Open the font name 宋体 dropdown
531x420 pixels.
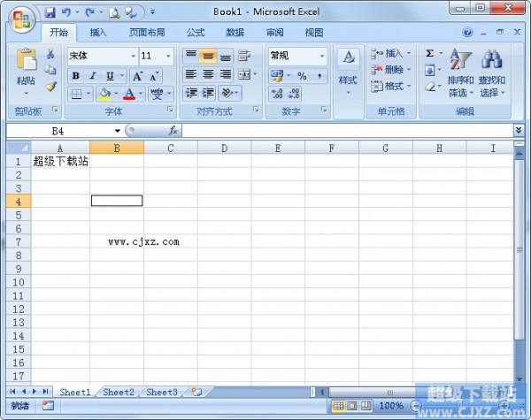pyautogui.click(x=133, y=56)
